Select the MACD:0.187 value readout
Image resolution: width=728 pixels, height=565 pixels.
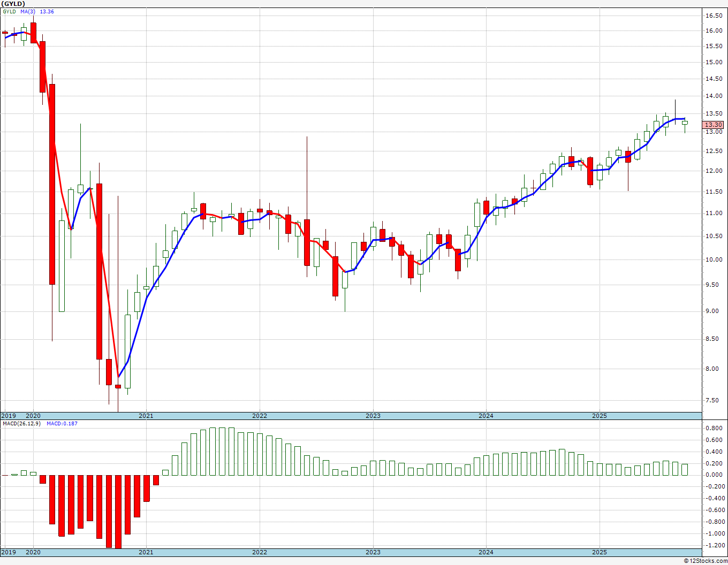click(62, 423)
